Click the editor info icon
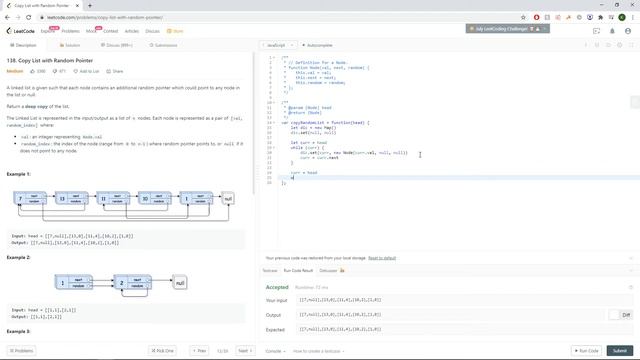Screen dimensions: 640x360 pos(585,45)
